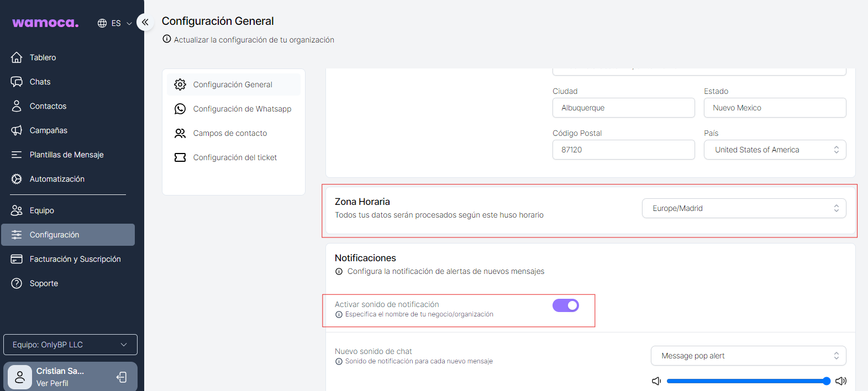Expand the Zona Horaria Europe/Madrid dropdown
The image size is (868, 391).
point(744,208)
